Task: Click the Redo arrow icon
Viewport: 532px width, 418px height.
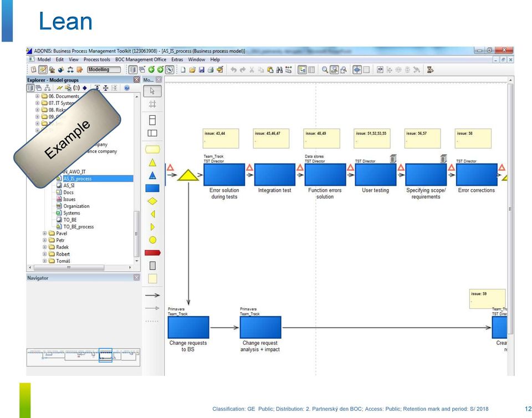Action: point(243,70)
